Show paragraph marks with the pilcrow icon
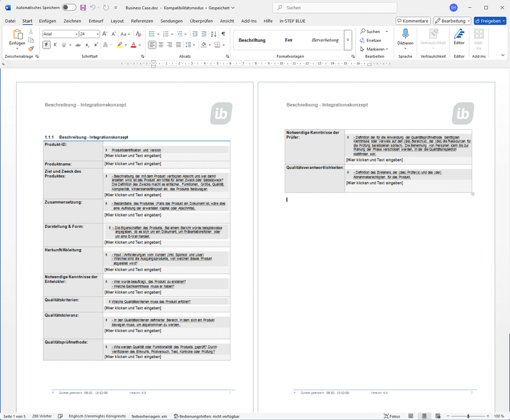The width and height of the screenshot is (510, 420). [x=223, y=34]
